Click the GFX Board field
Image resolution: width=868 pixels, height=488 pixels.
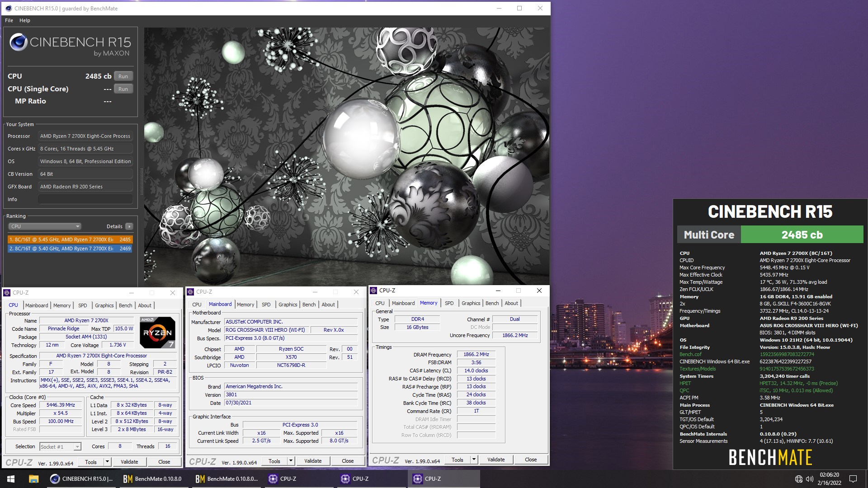coord(85,187)
